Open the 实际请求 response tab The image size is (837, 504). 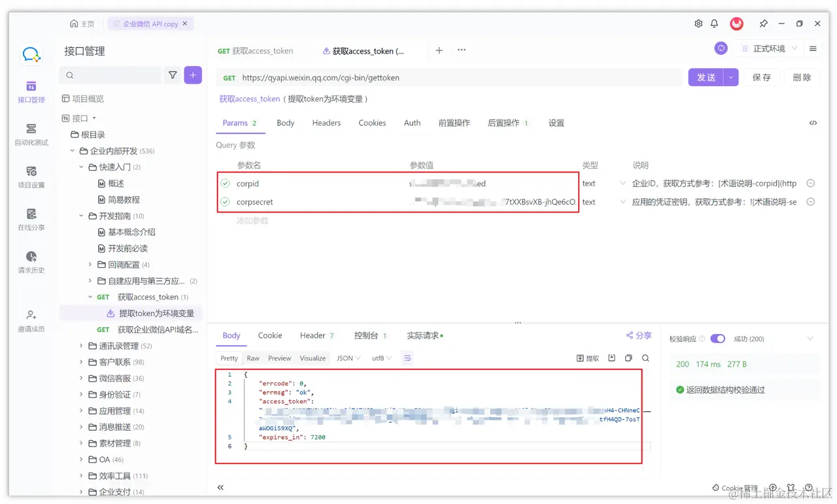425,335
